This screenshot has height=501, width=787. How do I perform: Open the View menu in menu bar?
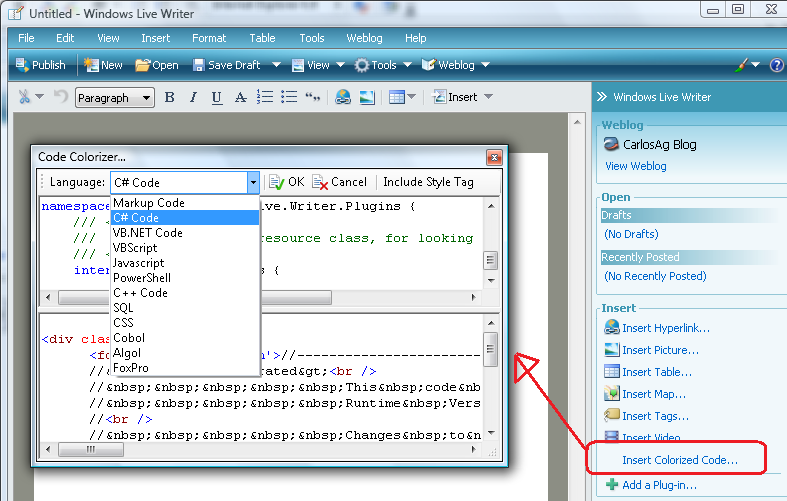[108, 38]
